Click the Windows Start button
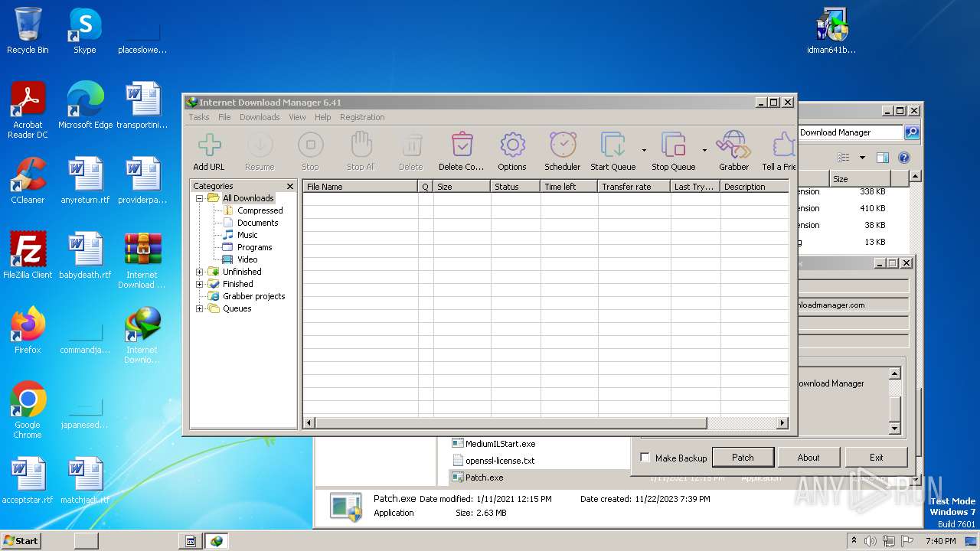 [x=21, y=540]
